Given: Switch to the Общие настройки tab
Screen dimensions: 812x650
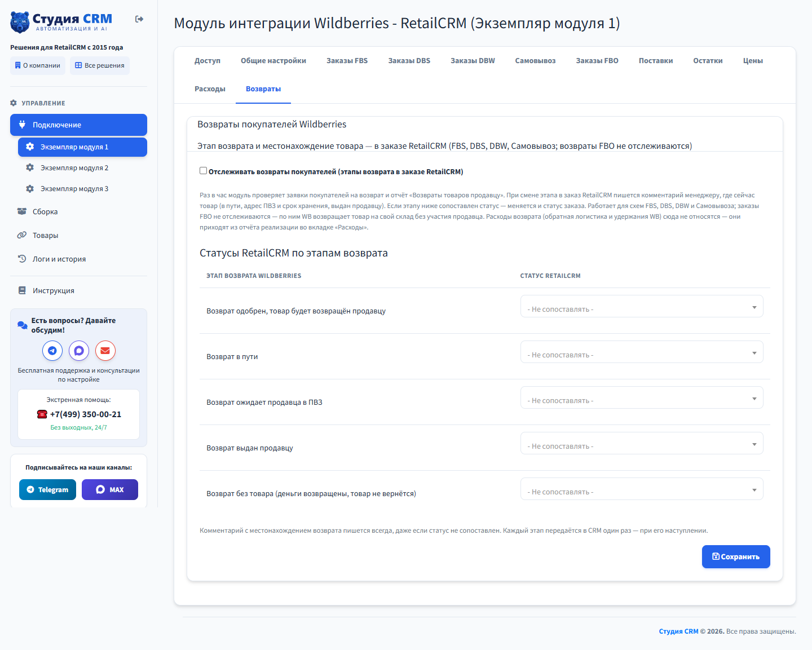Looking at the screenshot, I should point(273,61).
